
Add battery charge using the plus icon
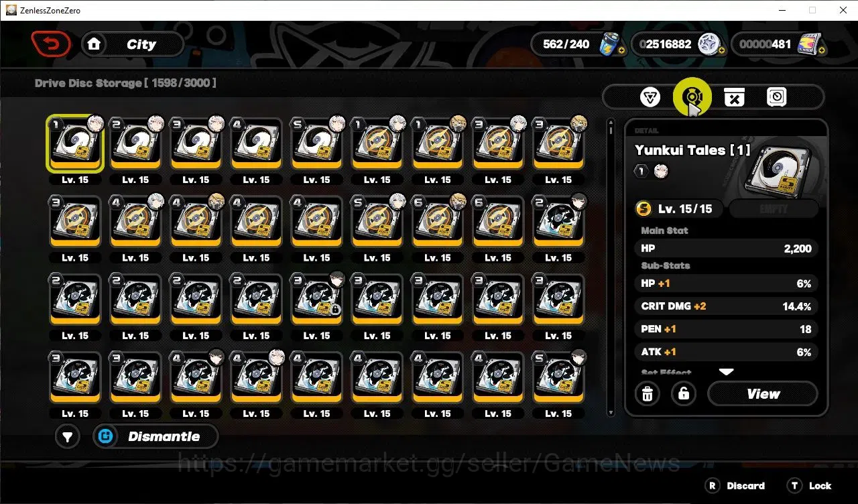tap(621, 50)
